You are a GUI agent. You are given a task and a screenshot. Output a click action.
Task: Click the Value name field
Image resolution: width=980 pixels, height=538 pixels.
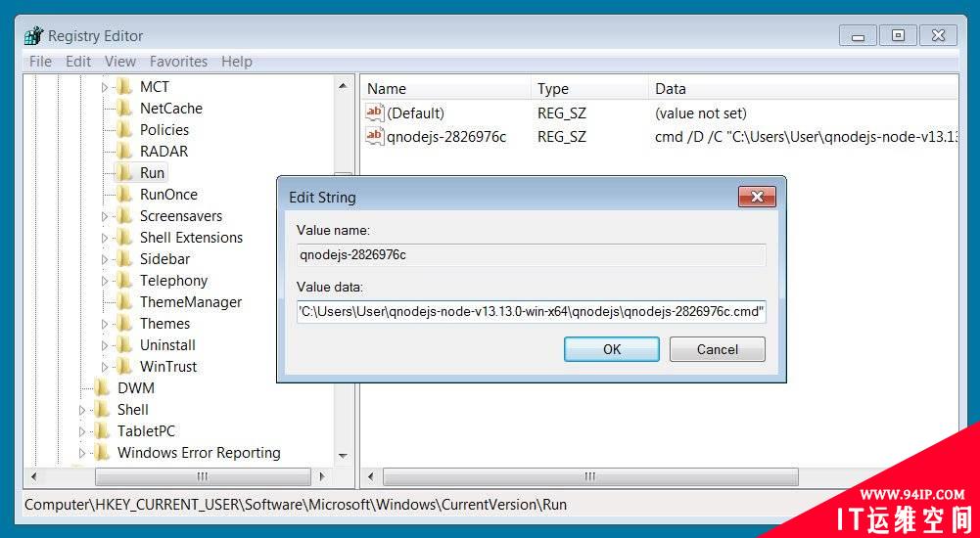(x=532, y=254)
